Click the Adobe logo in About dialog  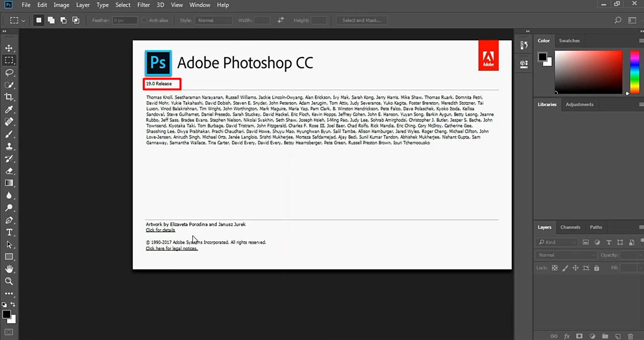[488, 55]
